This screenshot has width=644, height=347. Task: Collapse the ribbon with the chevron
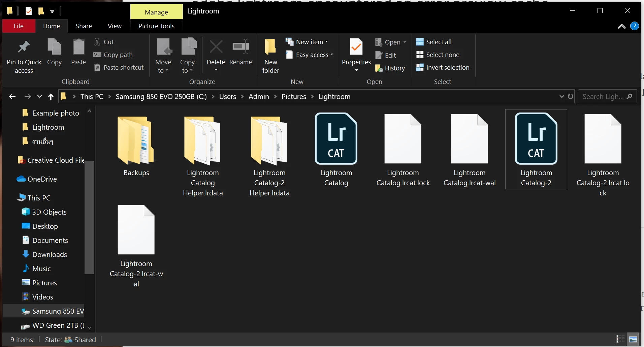(622, 26)
